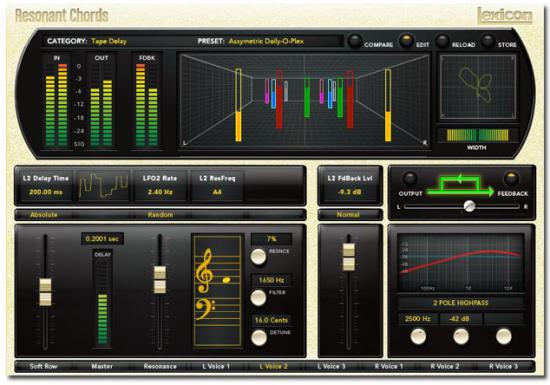550x385 pixels.
Task: Toggle the Edit button lamp
Action: pos(407,41)
